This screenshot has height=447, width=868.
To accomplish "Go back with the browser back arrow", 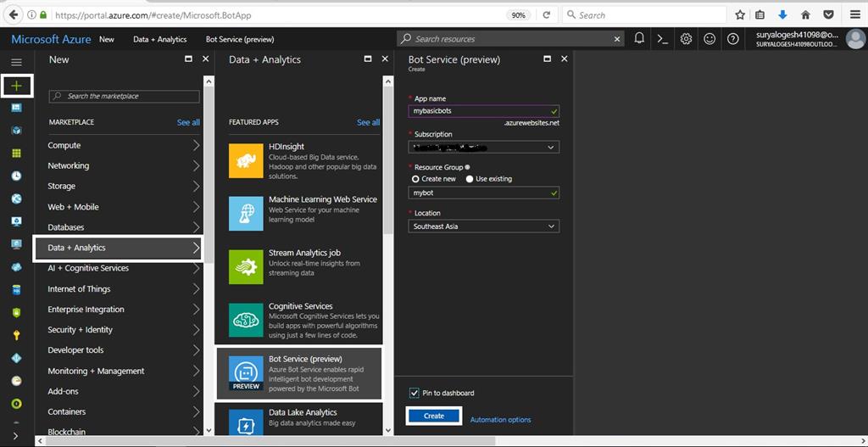I will point(13,15).
